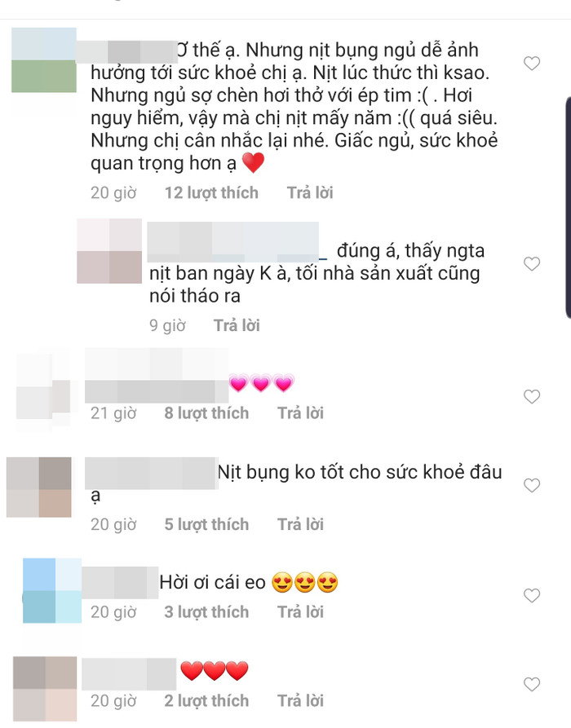The height and width of the screenshot is (728, 571).
Task: Tap heart beside pink hearts comment
Action: [532, 396]
